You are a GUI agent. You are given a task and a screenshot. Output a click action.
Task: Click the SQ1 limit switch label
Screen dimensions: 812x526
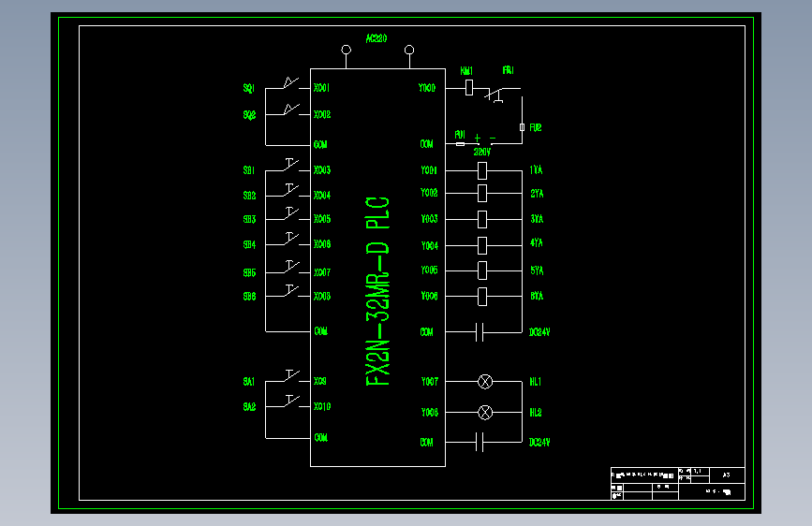[249, 88]
